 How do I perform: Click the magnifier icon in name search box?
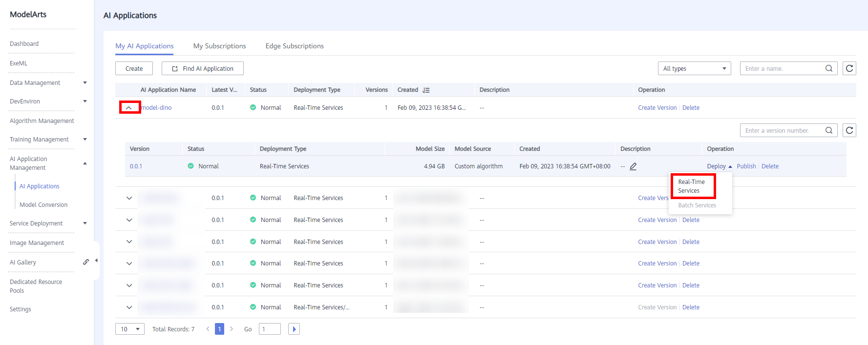829,68
